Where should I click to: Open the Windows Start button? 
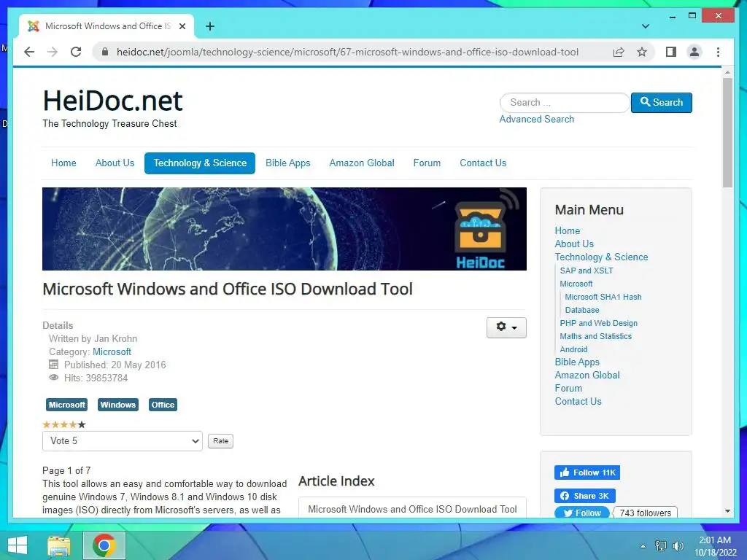(x=18, y=545)
